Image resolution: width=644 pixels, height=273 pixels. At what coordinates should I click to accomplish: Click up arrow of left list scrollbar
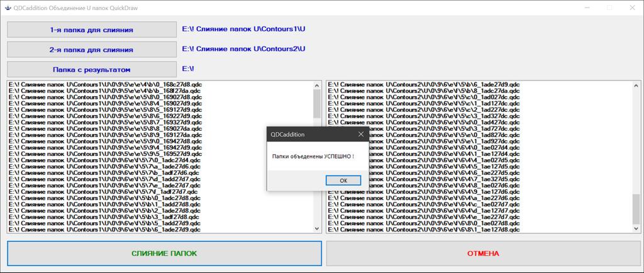coord(317,85)
